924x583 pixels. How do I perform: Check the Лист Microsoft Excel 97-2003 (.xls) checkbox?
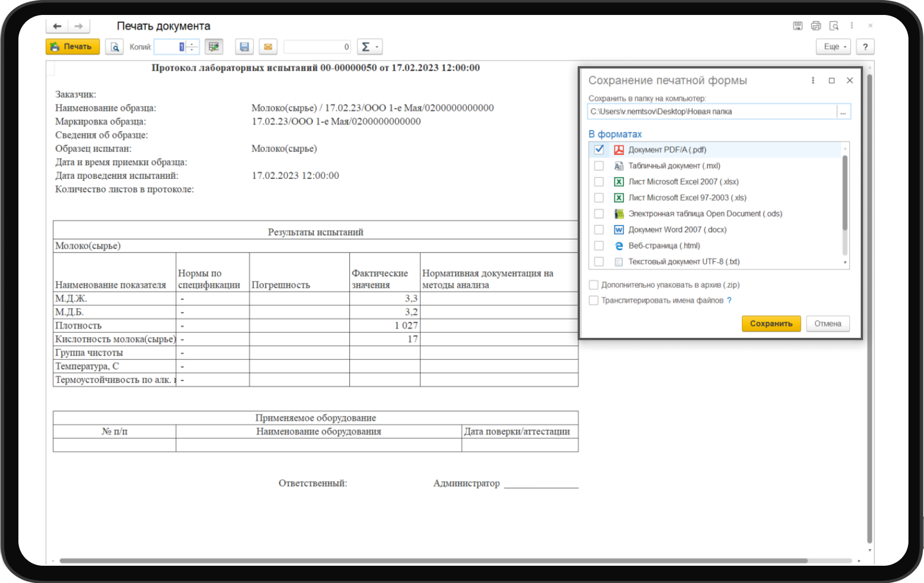[599, 198]
